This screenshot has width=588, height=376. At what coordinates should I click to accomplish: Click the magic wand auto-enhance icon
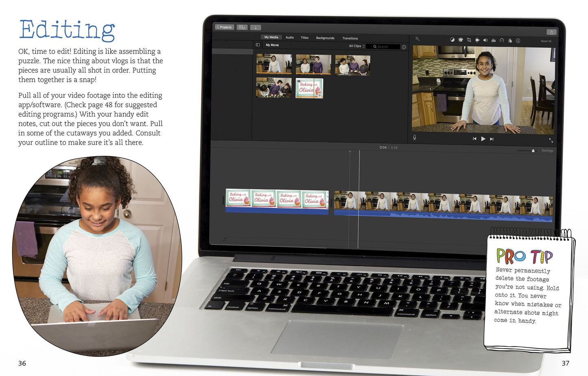click(417, 39)
